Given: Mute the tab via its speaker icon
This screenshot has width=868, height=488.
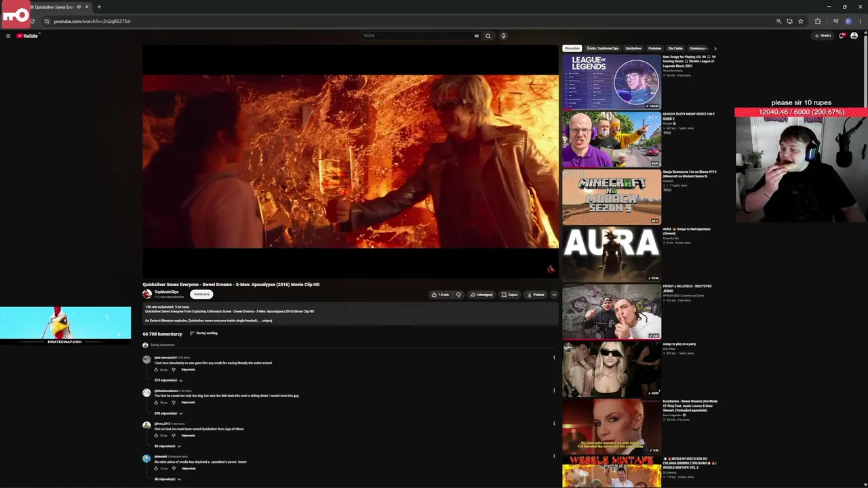Looking at the screenshot, I should pyautogui.click(x=79, y=7).
